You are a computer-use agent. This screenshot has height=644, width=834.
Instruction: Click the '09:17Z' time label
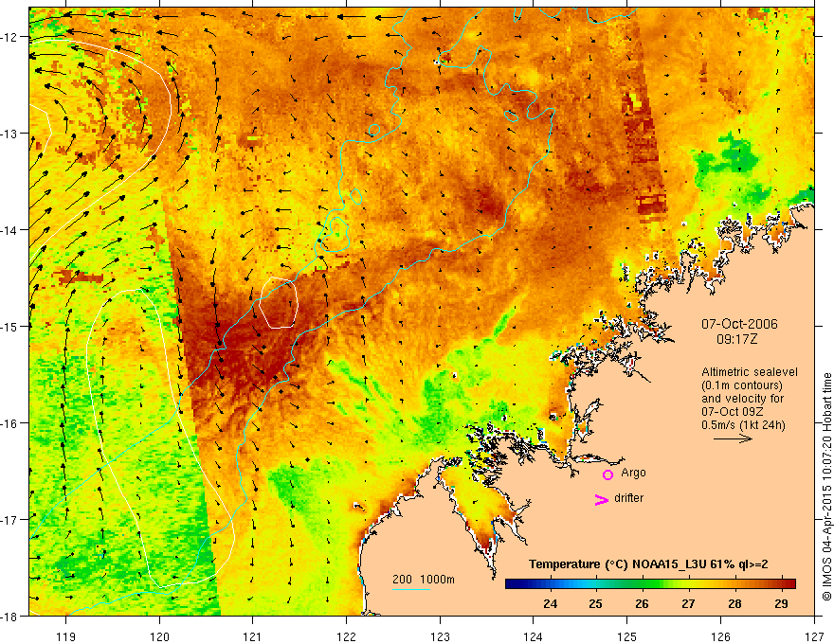pyautogui.click(x=736, y=339)
